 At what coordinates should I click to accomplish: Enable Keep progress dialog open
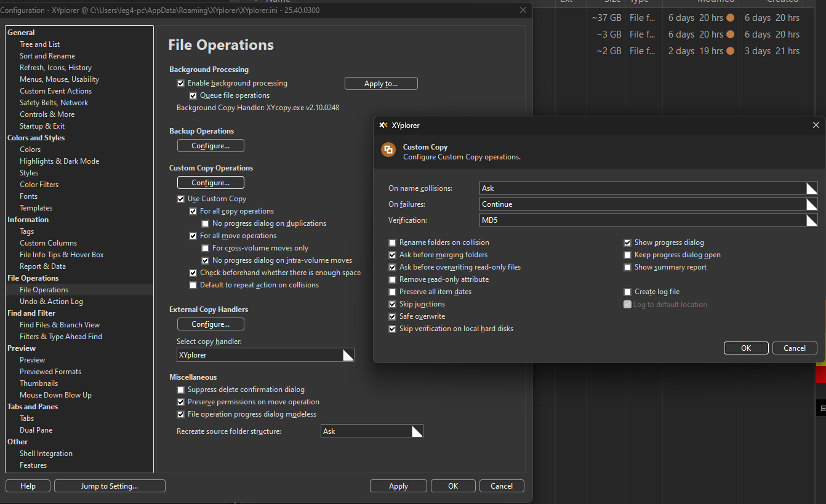[x=627, y=255]
